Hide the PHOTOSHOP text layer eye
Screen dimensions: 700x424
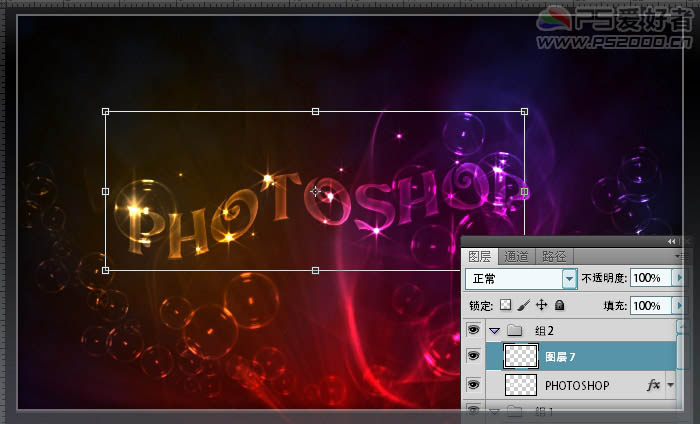pyautogui.click(x=473, y=384)
